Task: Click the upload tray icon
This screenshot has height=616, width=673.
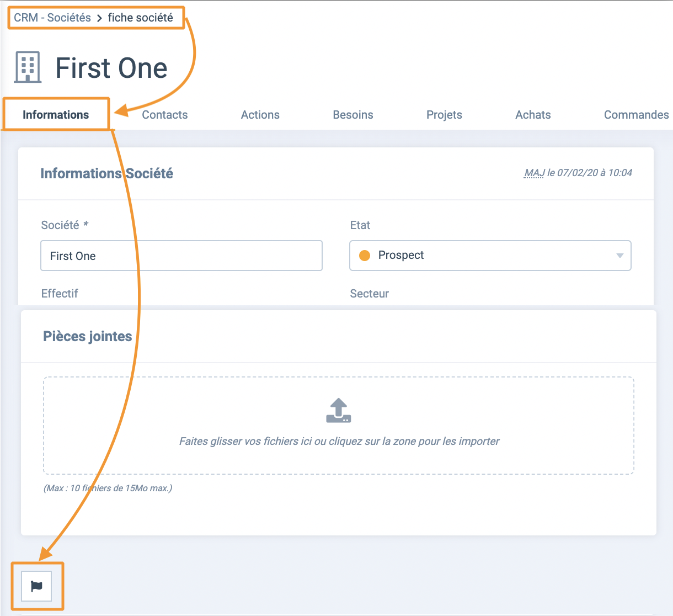Action: click(x=338, y=411)
